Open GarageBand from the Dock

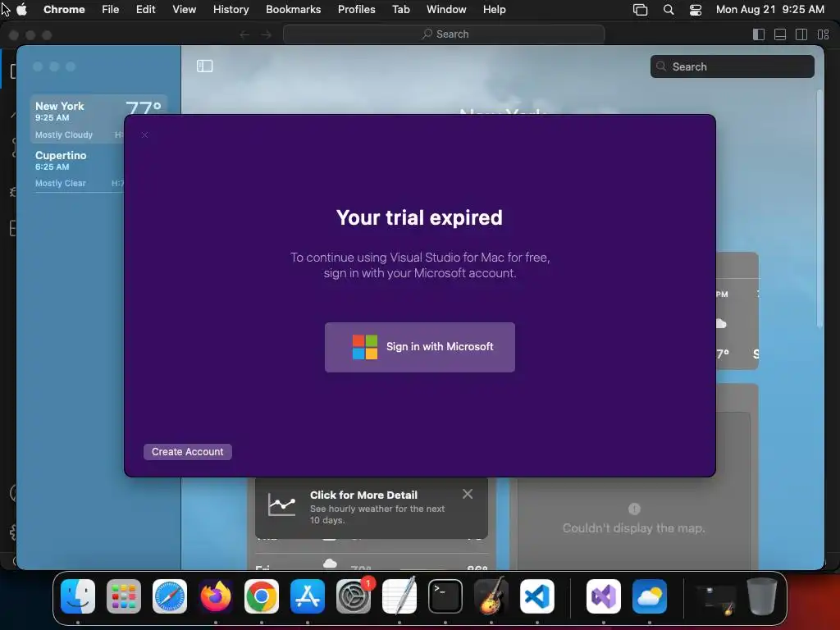coord(491,596)
